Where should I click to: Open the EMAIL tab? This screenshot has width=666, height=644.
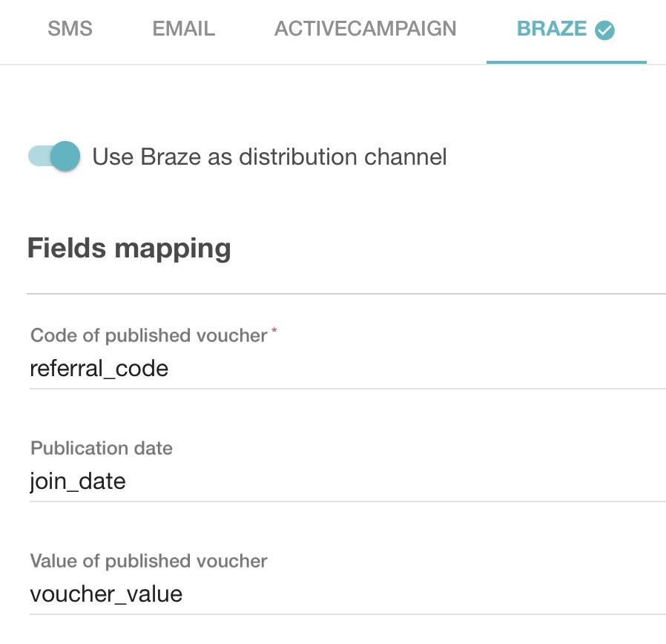tap(183, 29)
